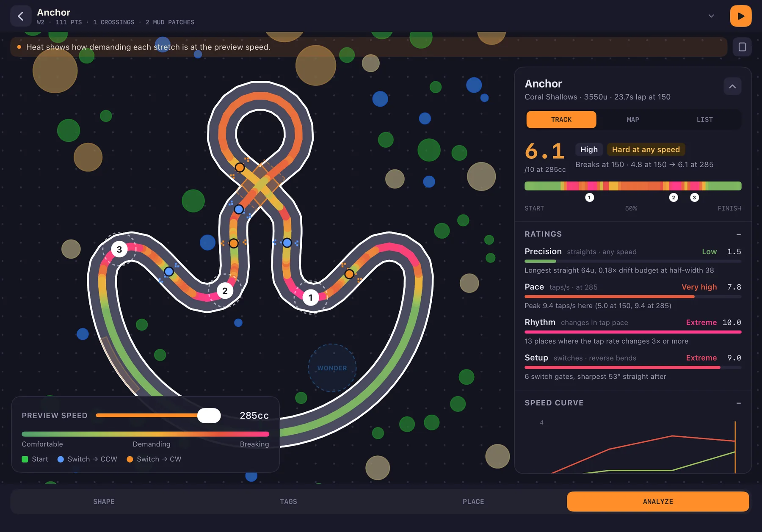
Task: Click the Comfortable-to-Breaking heat gradient bar
Action: 145,434
